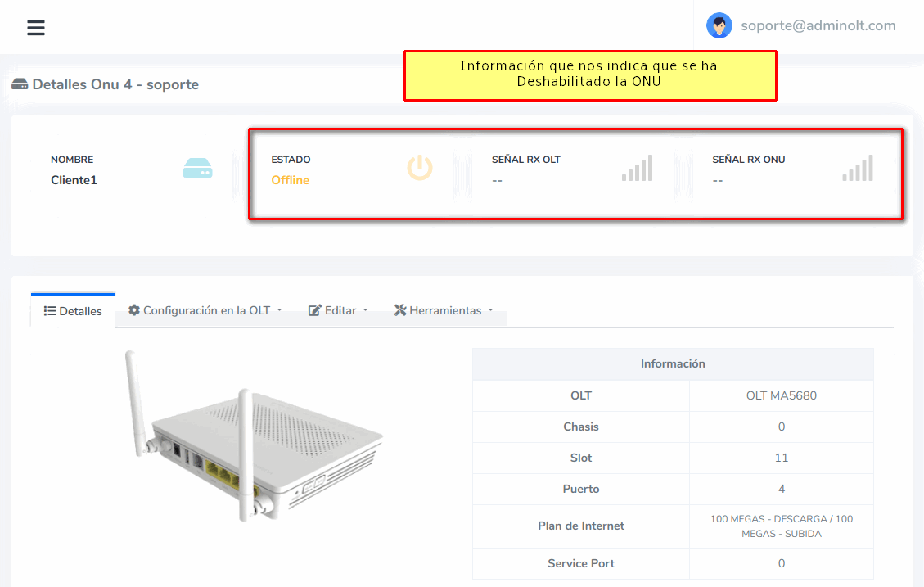Screen dimensions: 924x587
Task: Click the router icon next to page title
Action: pyautogui.click(x=20, y=84)
